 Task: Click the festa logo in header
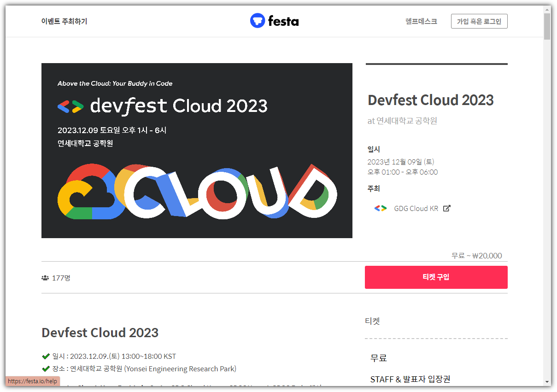coord(274,21)
